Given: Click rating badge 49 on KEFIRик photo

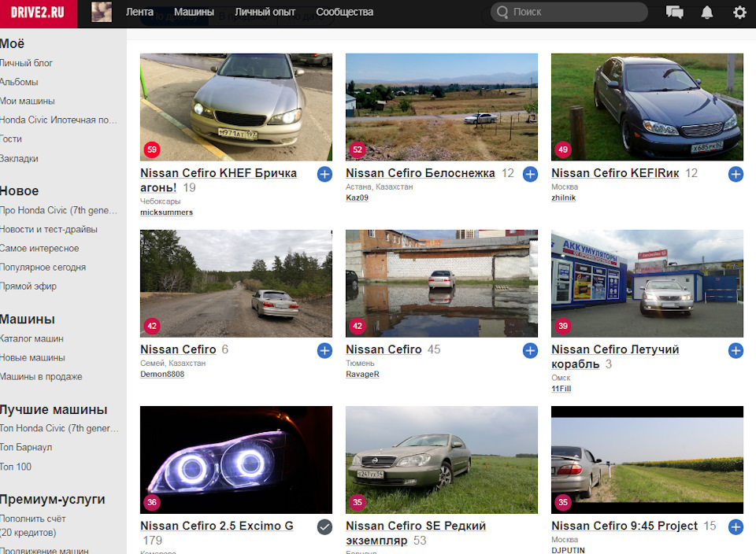Looking at the screenshot, I should [x=562, y=150].
